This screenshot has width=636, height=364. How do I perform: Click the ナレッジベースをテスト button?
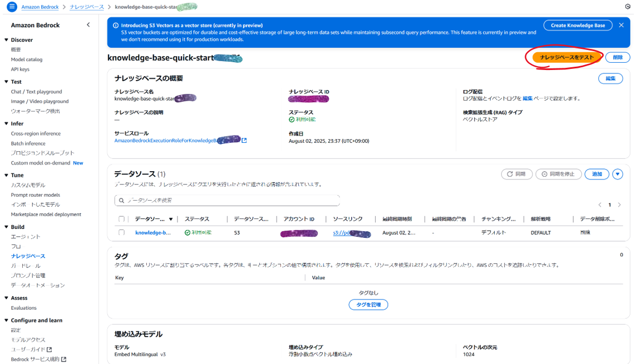point(566,57)
